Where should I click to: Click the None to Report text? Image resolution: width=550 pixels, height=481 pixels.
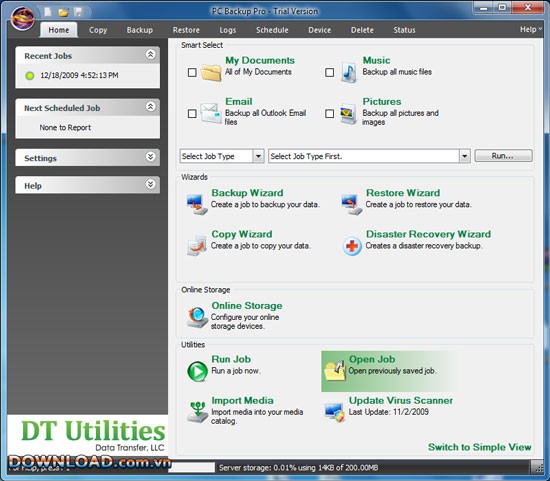coord(65,127)
